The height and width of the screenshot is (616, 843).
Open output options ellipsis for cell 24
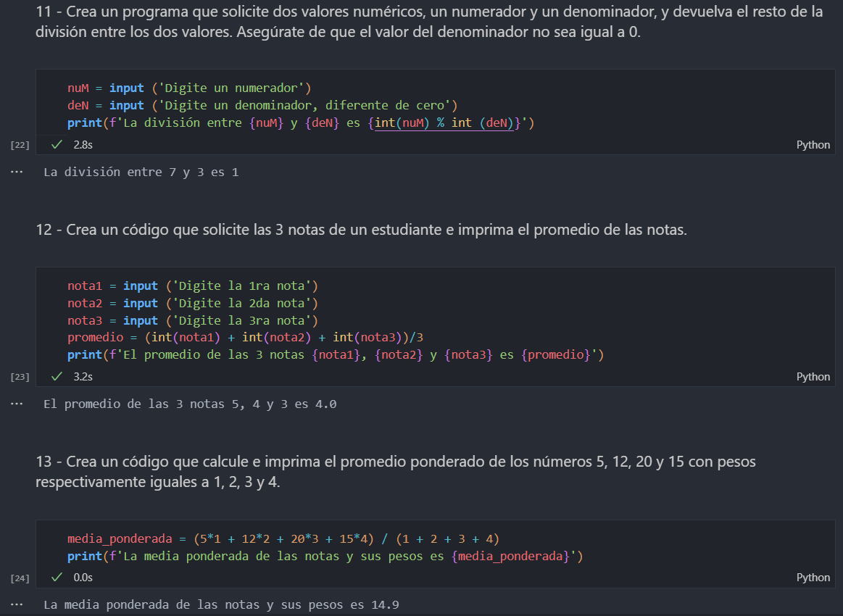pyautogui.click(x=17, y=604)
